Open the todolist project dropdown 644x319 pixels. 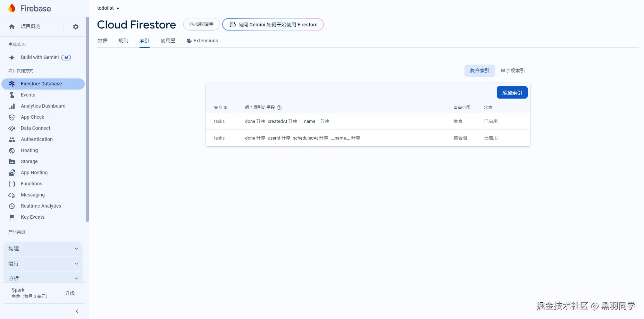[x=108, y=8]
